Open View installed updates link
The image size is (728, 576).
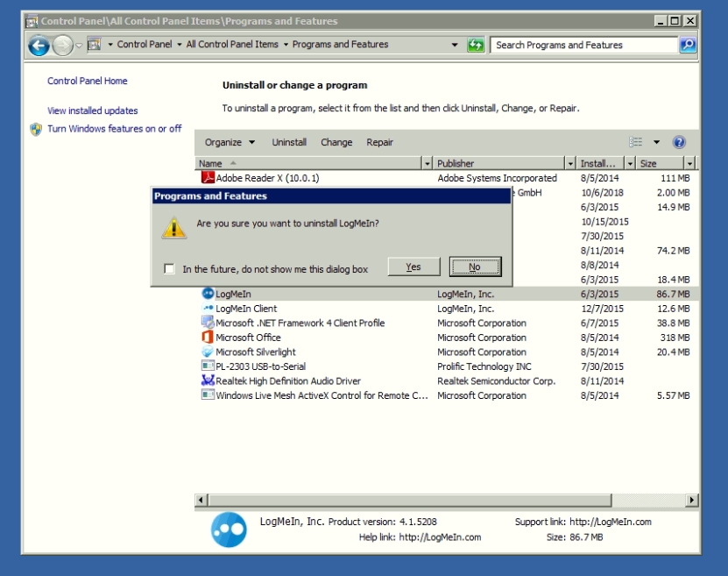click(x=92, y=110)
